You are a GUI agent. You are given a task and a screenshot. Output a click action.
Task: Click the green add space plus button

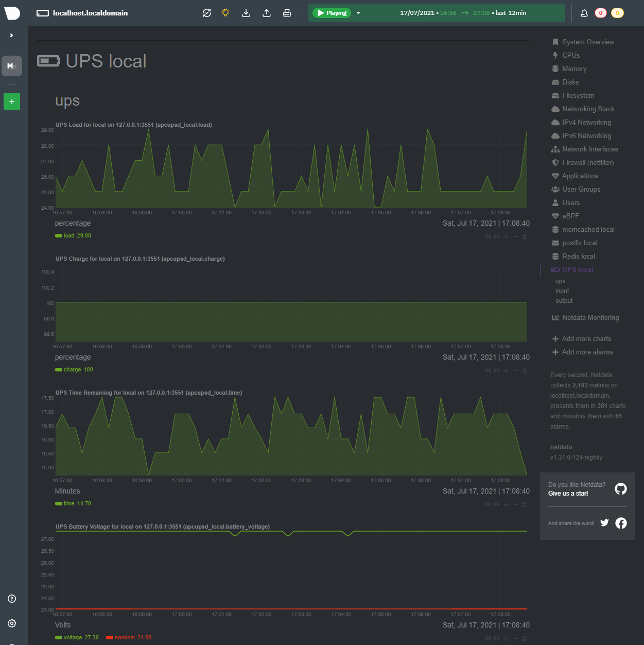point(12,101)
